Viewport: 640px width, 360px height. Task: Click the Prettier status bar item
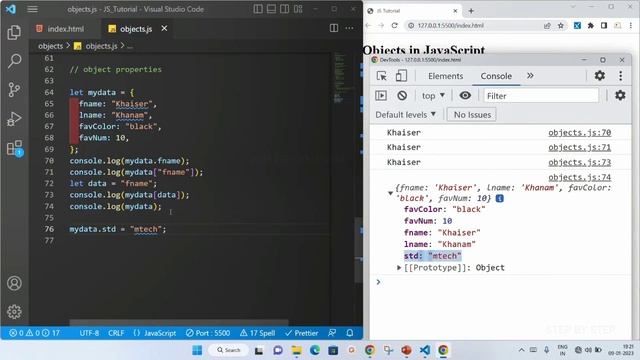click(x=302, y=333)
